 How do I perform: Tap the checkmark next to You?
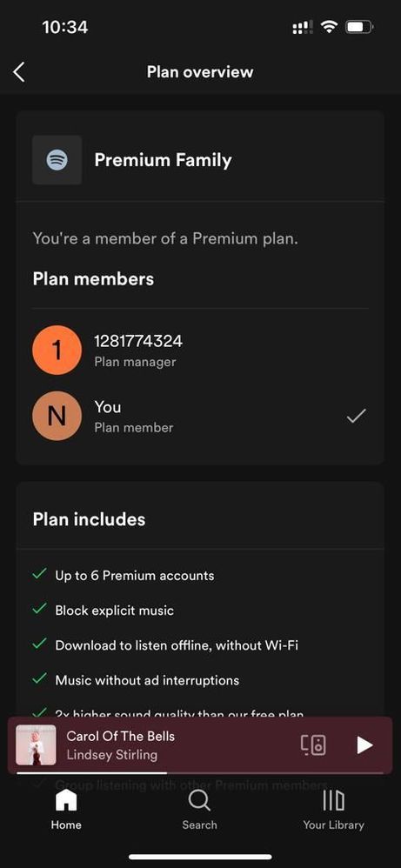(356, 417)
